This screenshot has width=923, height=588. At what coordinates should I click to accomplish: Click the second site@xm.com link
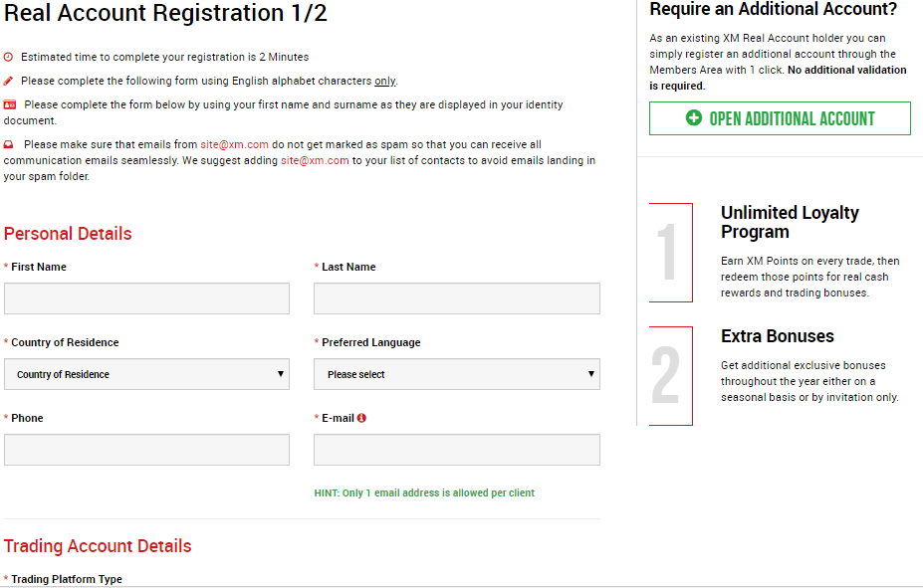315,160
